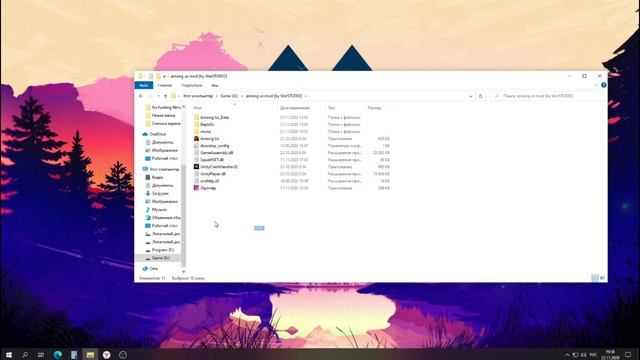Viewport: 640px width, 360px height.
Task: Open the Файл tab
Action: pyautogui.click(x=144, y=85)
